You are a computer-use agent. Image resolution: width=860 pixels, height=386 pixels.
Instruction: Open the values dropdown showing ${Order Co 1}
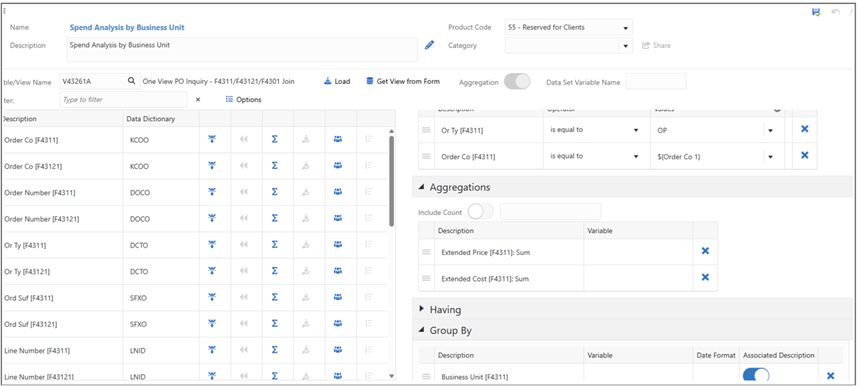pyautogui.click(x=771, y=157)
